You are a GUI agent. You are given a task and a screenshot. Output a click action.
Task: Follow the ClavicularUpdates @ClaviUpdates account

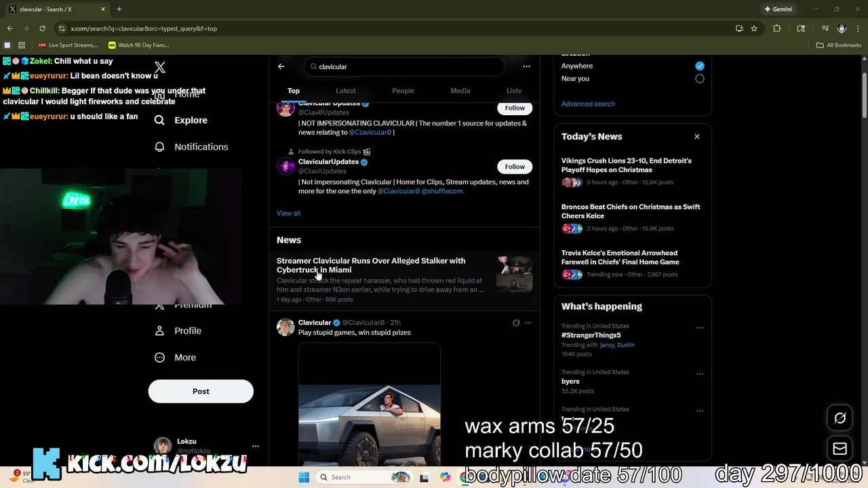[515, 167]
